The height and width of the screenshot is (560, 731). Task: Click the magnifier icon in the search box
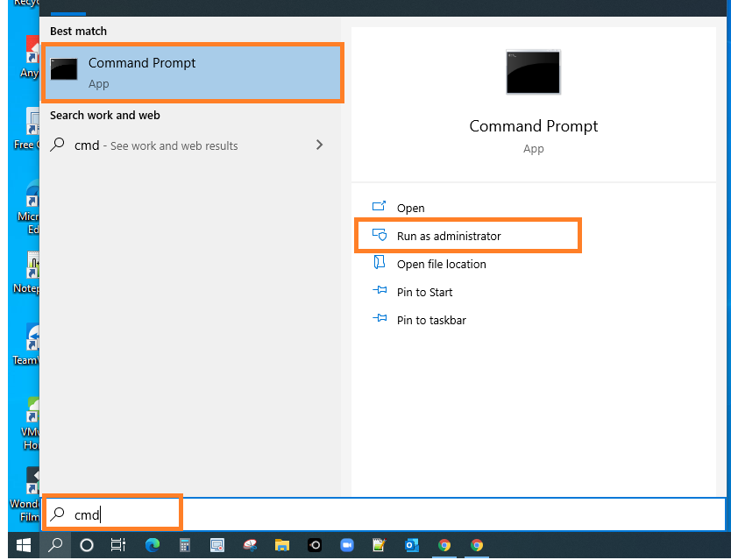tap(57, 514)
